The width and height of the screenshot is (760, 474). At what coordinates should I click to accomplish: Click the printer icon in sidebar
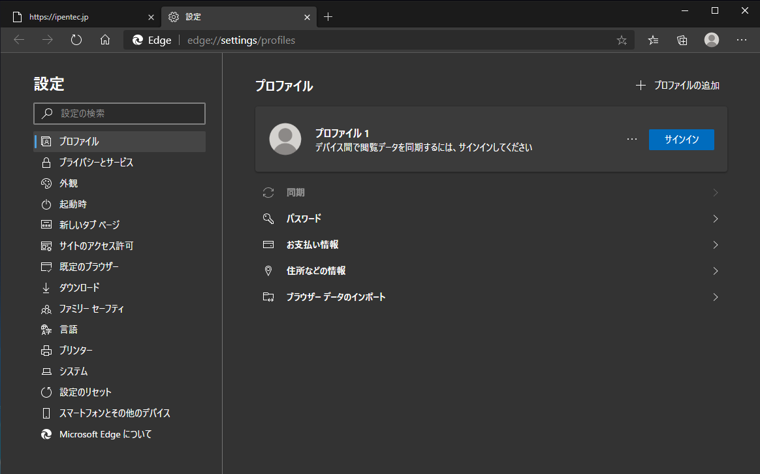click(46, 350)
